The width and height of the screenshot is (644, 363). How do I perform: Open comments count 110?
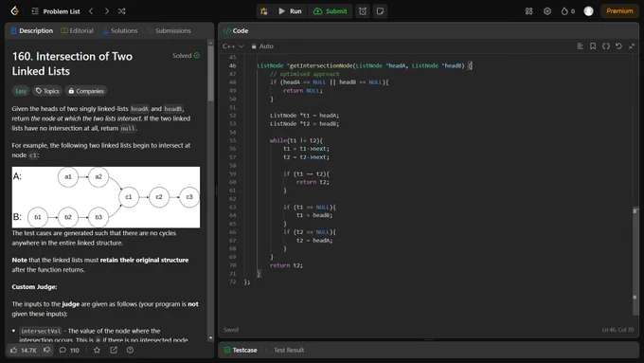[69, 351]
